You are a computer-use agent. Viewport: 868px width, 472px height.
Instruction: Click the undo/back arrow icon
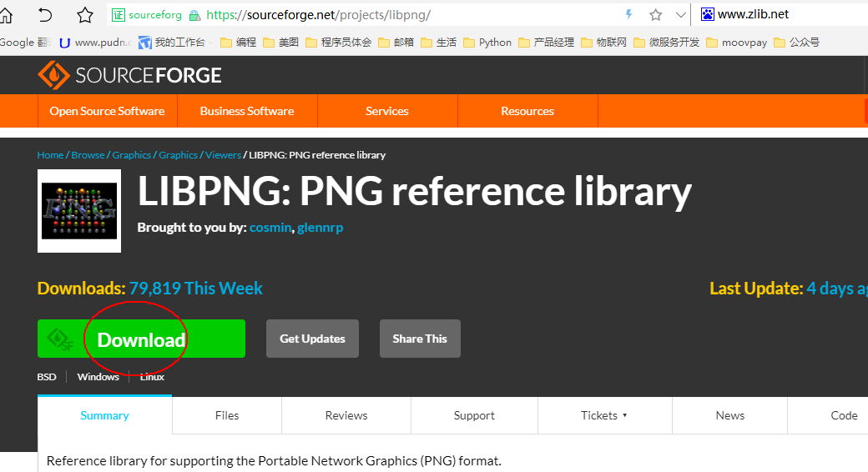pos(45,15)
